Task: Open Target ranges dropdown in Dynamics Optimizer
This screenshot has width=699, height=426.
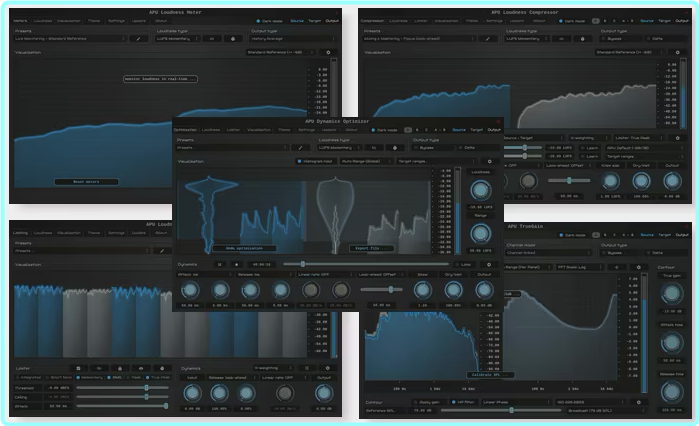Action: [436, 161]
